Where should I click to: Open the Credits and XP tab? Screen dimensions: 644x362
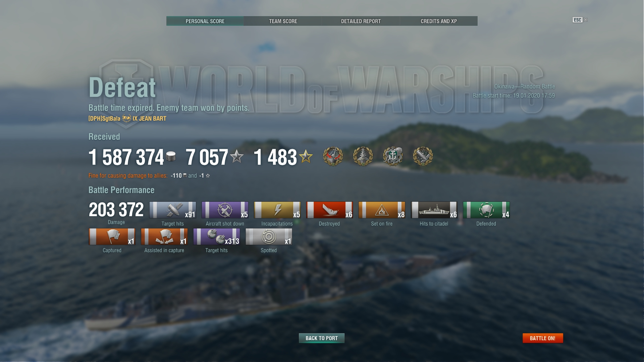(x=439, y=21)
